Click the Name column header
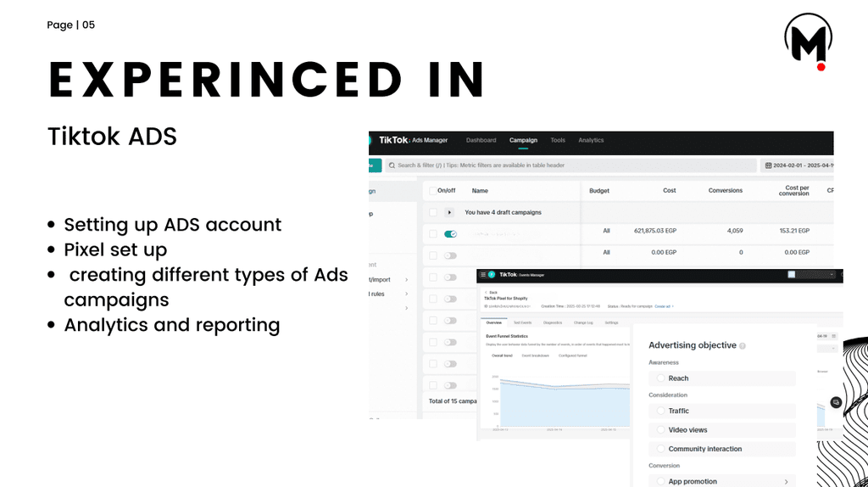 [480, 191]
